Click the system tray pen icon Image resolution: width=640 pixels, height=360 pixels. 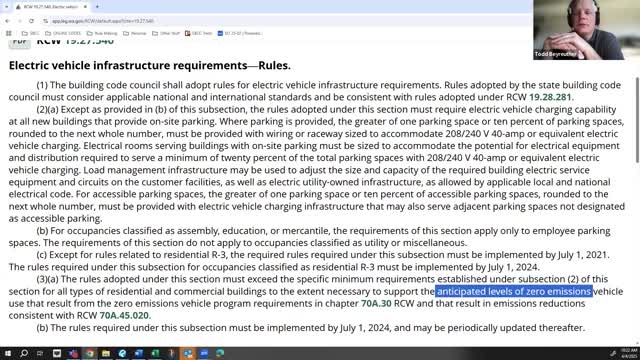click(x=613, y=353)
